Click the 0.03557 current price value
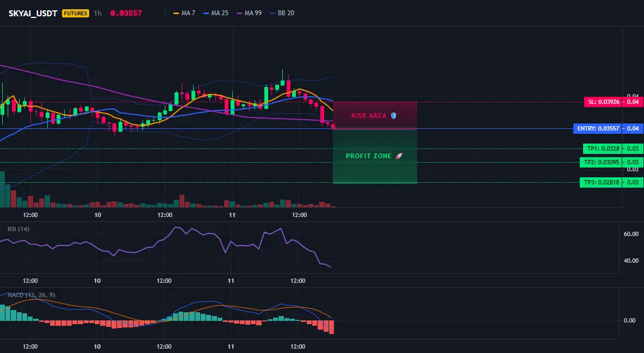This screenshot has width=644, height=353. [126, 13]
